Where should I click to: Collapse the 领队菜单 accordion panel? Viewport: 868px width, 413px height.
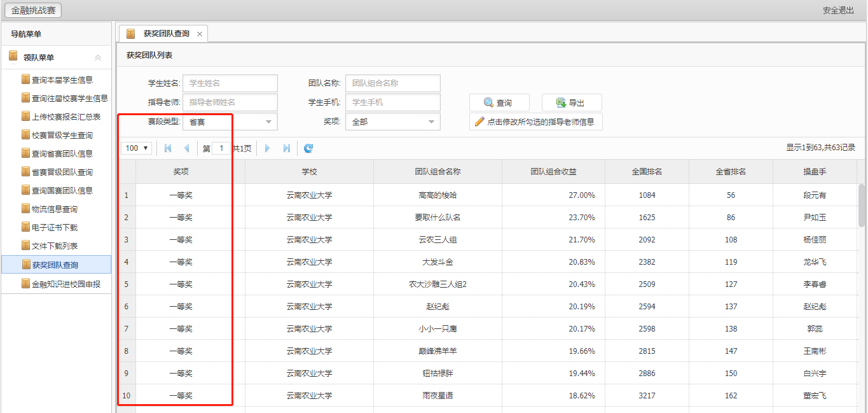(x=98, y=57)
